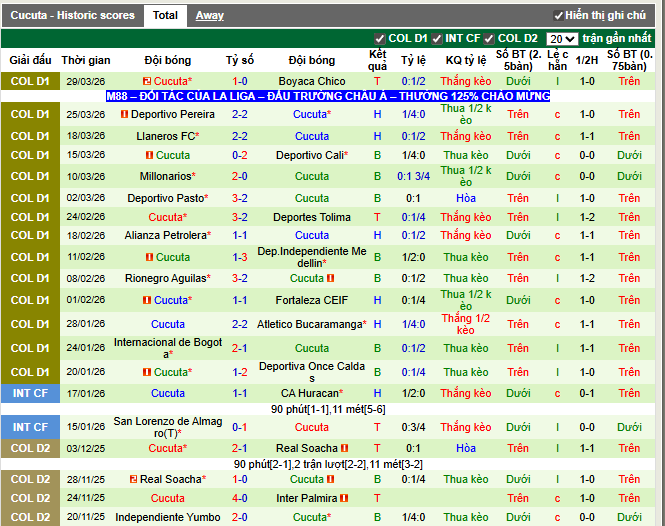The image size is (665, 526).
Task: Uncheck the COL D1 league filter checkbox
Action: 379,39
